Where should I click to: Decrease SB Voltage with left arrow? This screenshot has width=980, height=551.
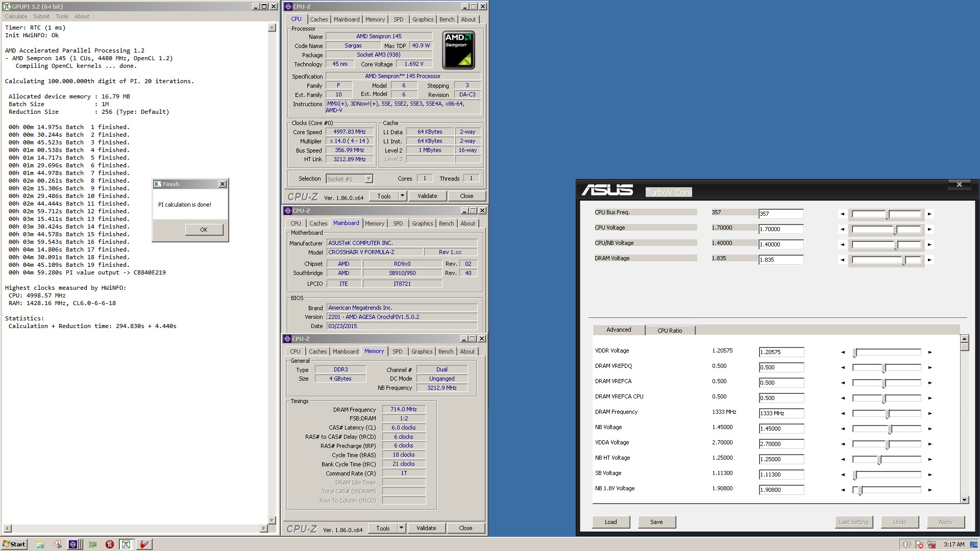pos(843,475)
